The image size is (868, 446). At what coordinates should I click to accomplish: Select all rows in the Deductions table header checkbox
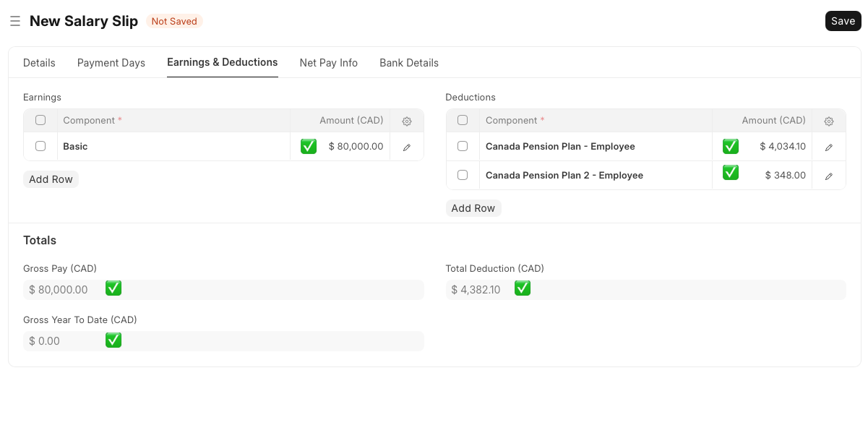[463, 120]
